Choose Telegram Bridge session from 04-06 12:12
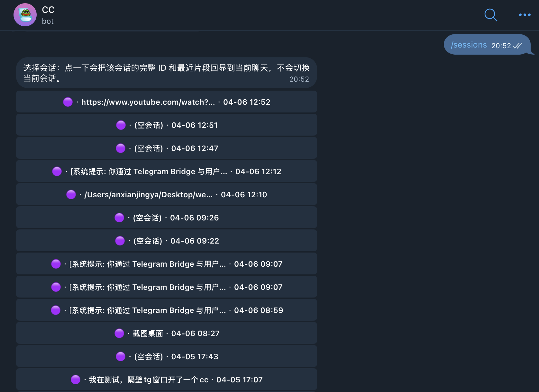Screen dimensions: 539x392 [x=167, y=171]
